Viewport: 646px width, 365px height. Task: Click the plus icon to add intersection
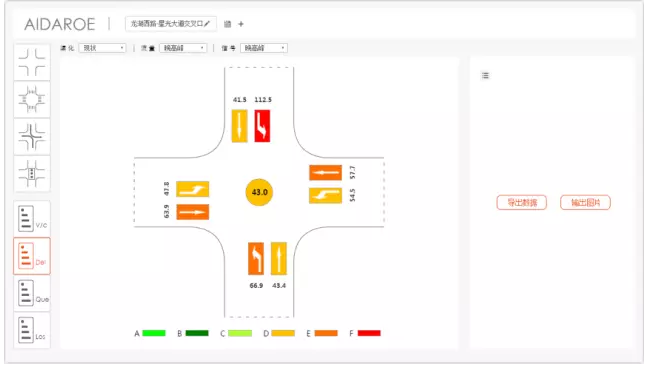[x=241, y=24]
